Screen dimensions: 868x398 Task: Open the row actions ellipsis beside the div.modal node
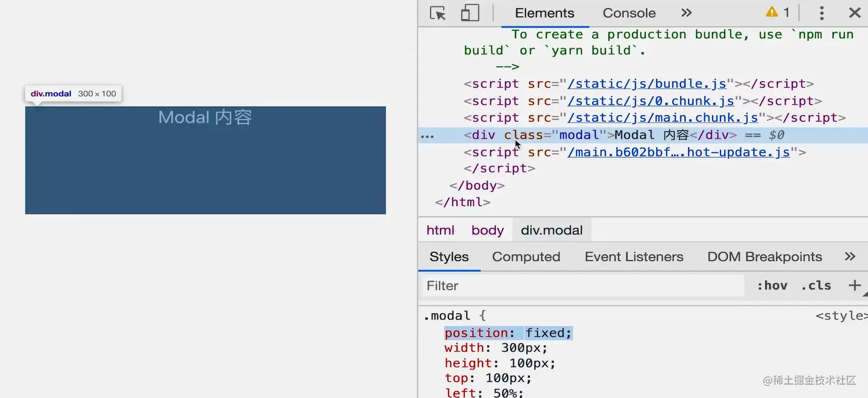click(x=427, y=136)
